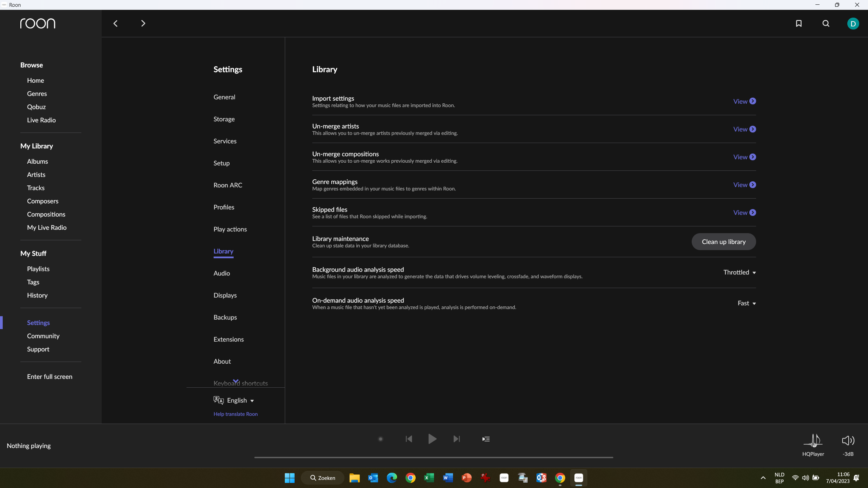Open Excel from the Windows taskbar
This screenshot has height=488, width=868.
429,478
